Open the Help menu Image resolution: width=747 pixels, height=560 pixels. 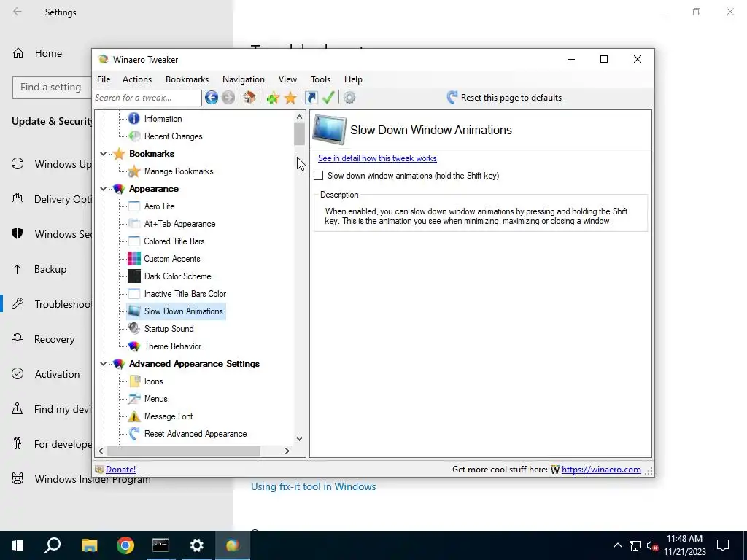(353, 79)
